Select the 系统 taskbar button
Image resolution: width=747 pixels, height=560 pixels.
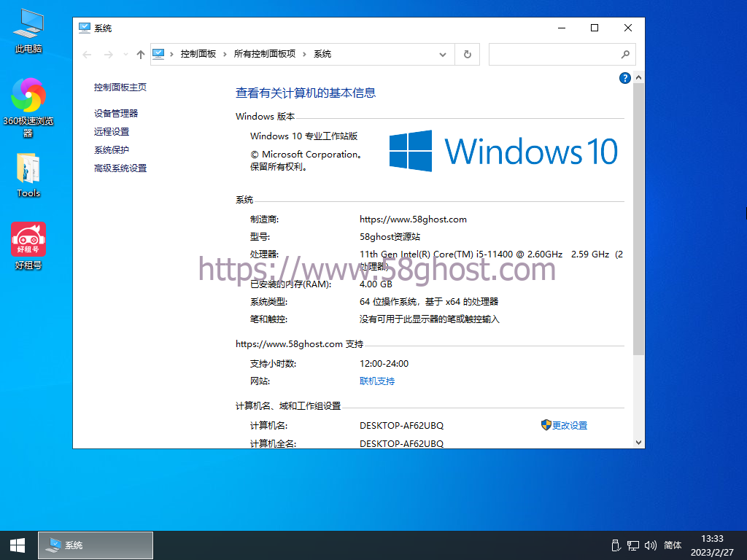(x=96, y=545)
